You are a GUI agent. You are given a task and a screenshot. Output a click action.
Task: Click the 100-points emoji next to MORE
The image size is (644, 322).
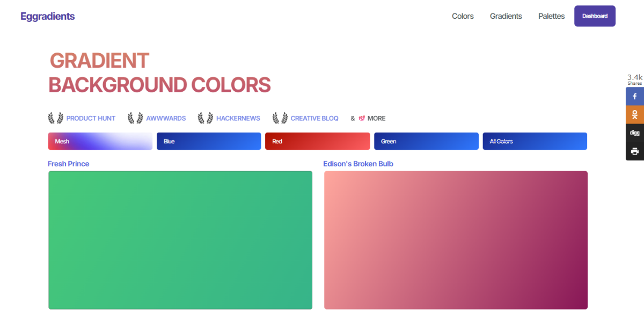click(363, 118)
